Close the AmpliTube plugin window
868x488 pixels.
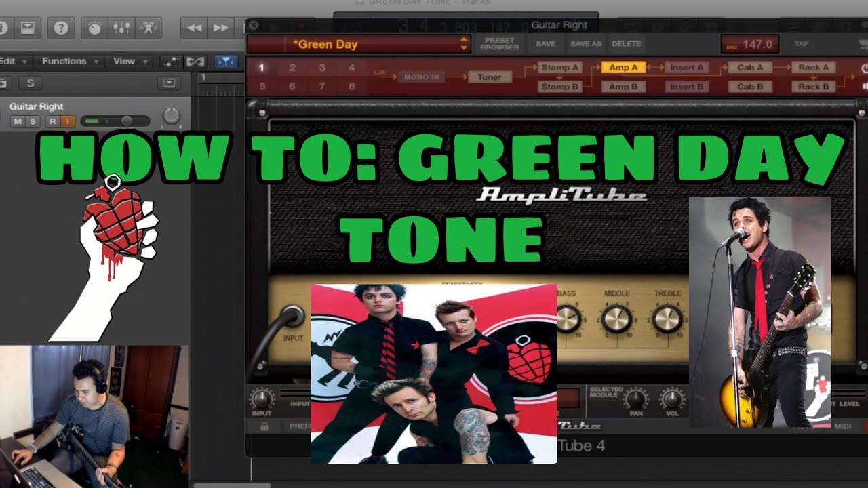pyautogui.click(x=254, y=26)
